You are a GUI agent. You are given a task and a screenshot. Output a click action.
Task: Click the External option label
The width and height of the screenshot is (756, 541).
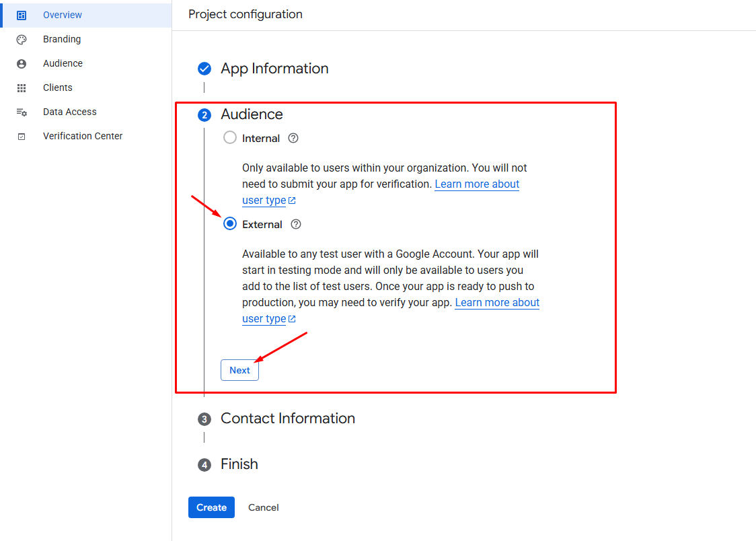coord(262,225)
